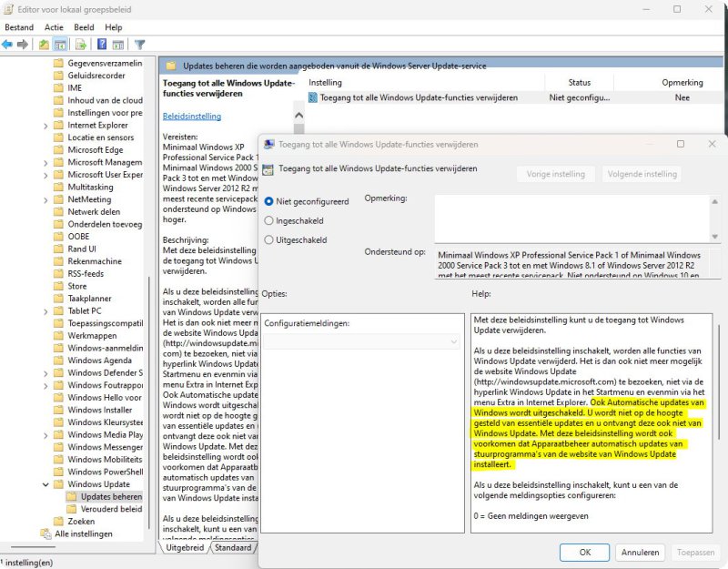This screenshot has height=569, width=728.
Task: Click the dialog's title bar icon
Action: 268,145
